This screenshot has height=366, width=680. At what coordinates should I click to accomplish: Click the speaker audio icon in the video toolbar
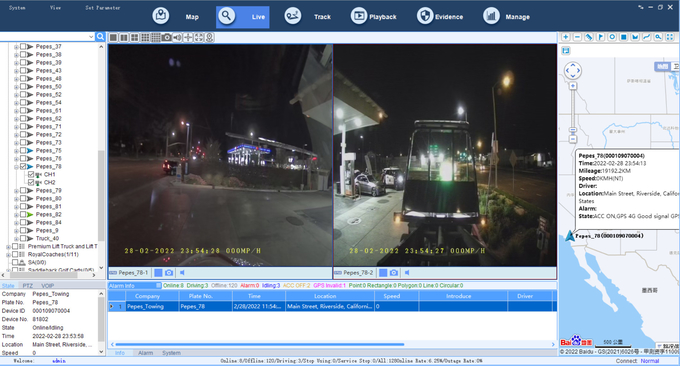(177, 37)
